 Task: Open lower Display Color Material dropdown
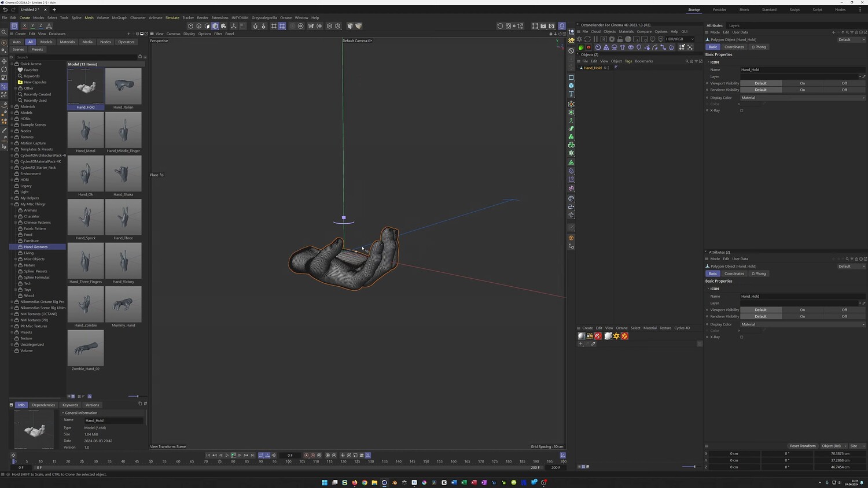click(803, 324)
